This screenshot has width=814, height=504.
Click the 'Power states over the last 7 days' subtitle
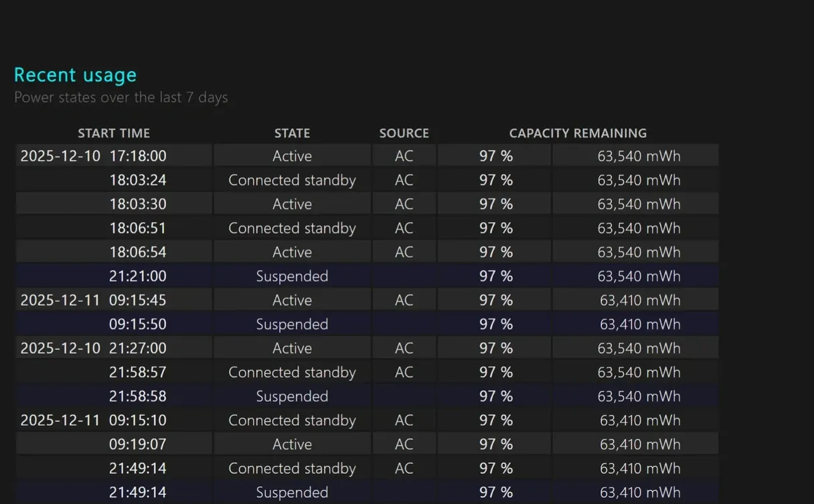click(x=120, y=97)
